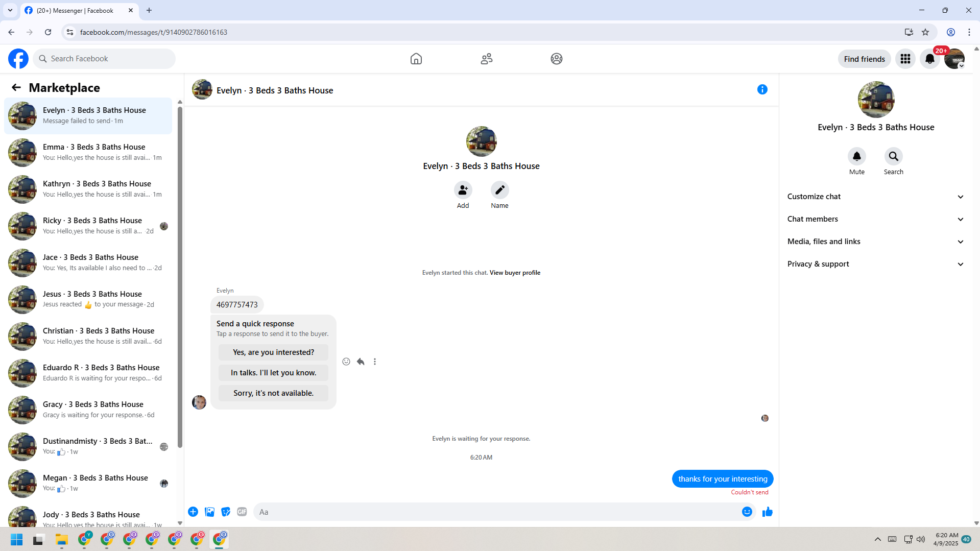Image resolution: width=980 pixels, height=551 pixels.
Task: Open Kathryn's conversation
Action: [x=88, y=189]
